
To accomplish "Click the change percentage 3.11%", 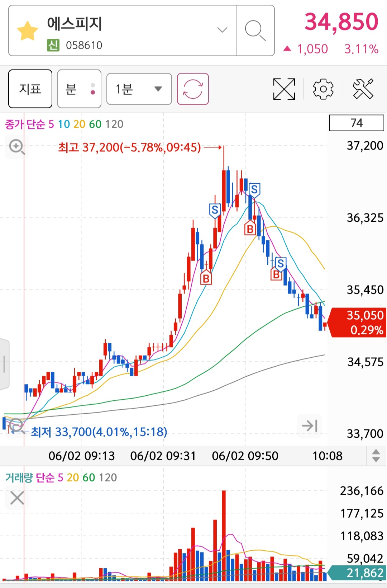I will [x=361, y=49].
